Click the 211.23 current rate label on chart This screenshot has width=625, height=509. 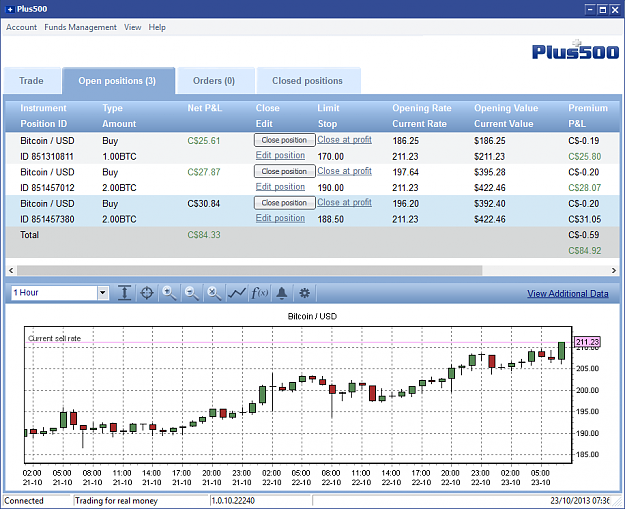588,342
